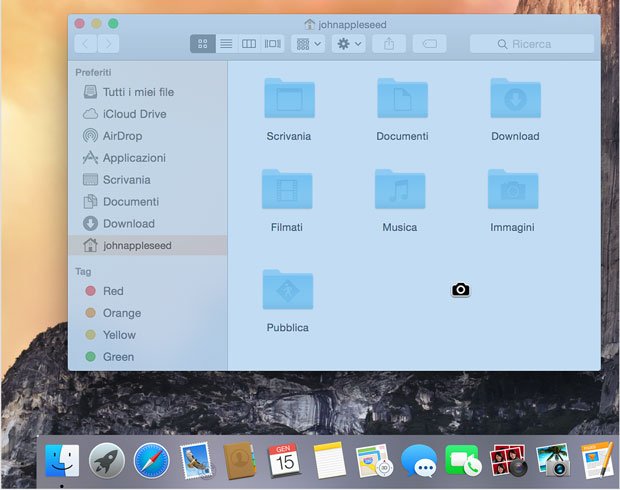Open iCloud Drive in sidebar

(147, 114)
